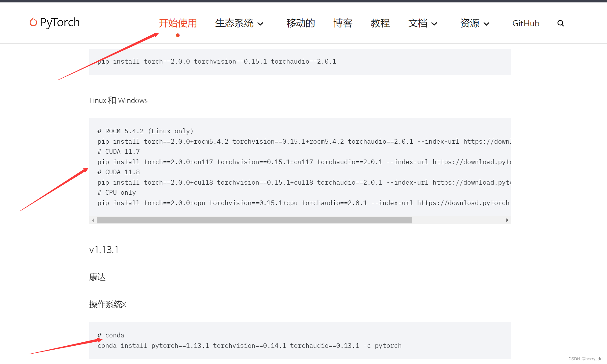Screen dimensions: 607x364
Task: Click the '# CUDA 11.7' comment line
Action: click(x=119, y=152)
